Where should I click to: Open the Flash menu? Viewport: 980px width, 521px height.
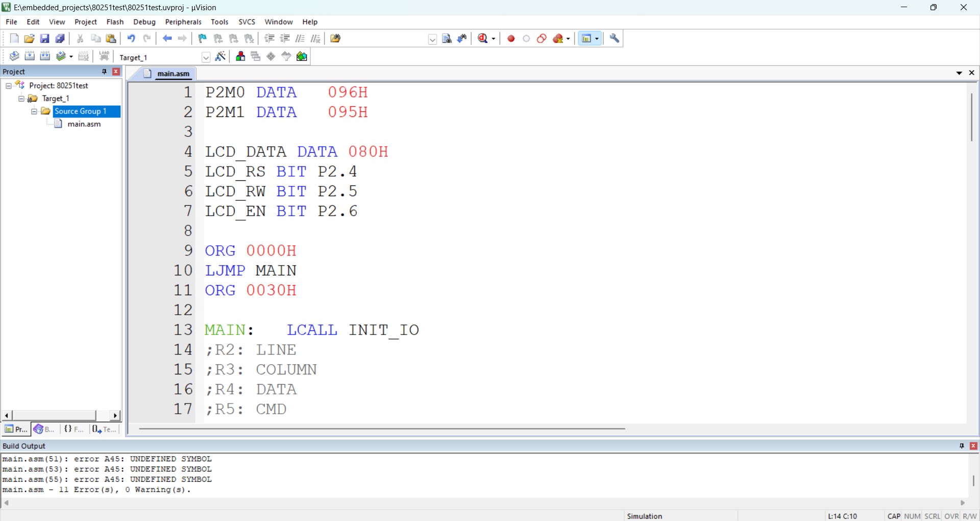[x=115, y=22]
